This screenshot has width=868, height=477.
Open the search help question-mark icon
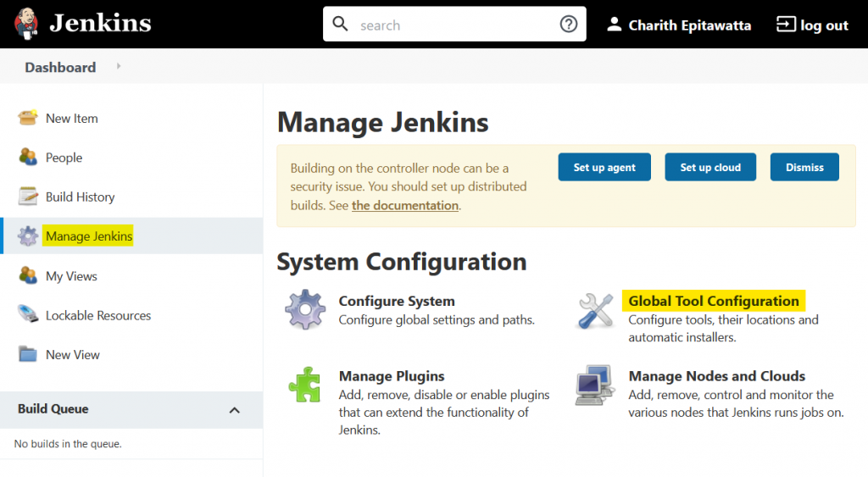pos(569,24)
